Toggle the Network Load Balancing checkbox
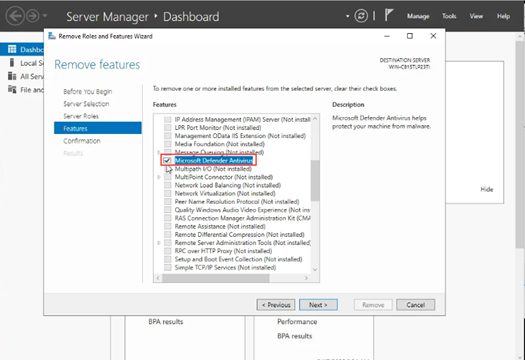 (167, 185)
